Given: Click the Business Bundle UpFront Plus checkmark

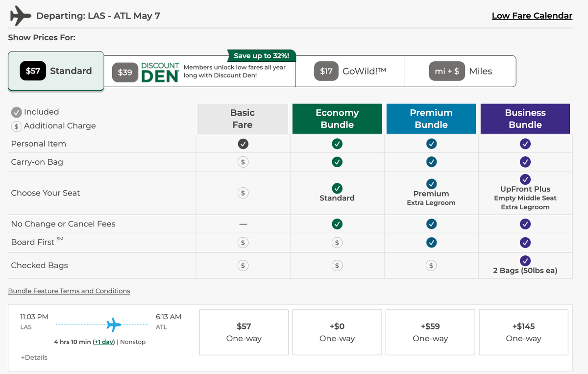Looking at the screenshot, I should click(525, 179).
